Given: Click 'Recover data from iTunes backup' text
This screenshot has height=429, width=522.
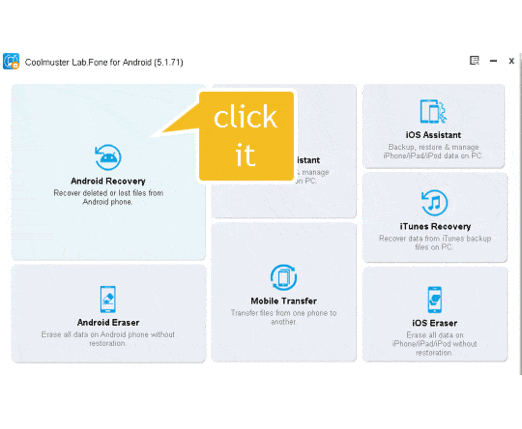Looking at the screenshot, I should click(x=435, y=243).
